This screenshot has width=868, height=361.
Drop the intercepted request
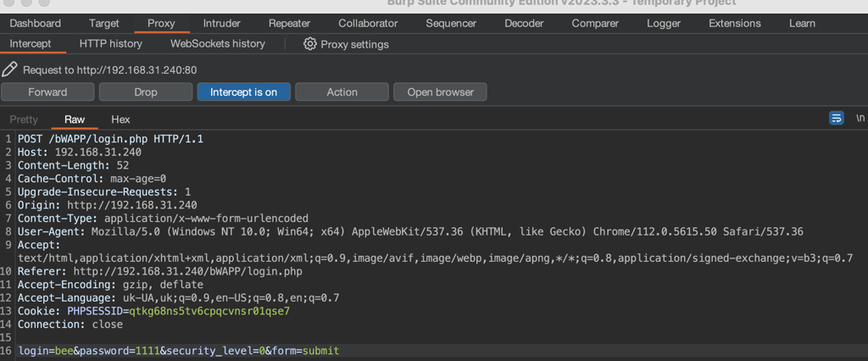click(146, 92)
